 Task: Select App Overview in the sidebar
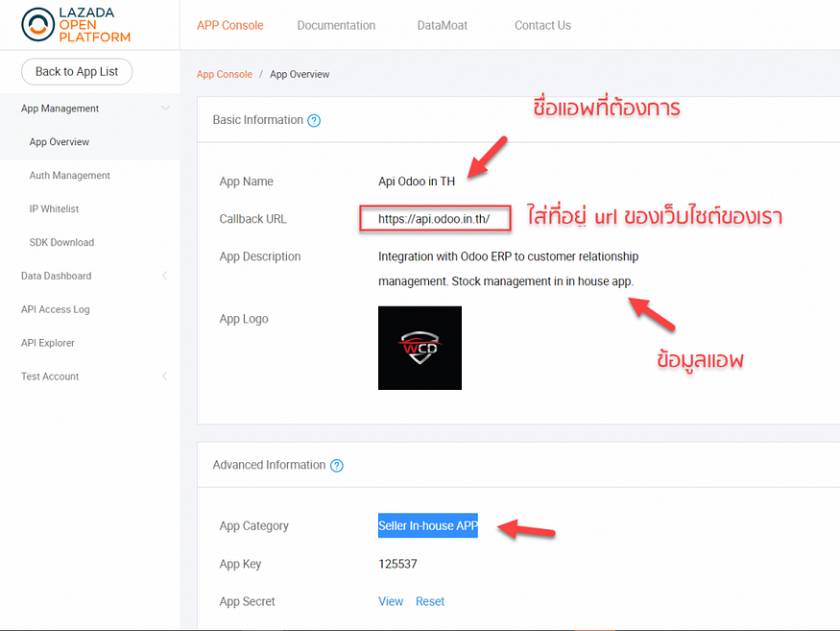click(x=60, y=142)
